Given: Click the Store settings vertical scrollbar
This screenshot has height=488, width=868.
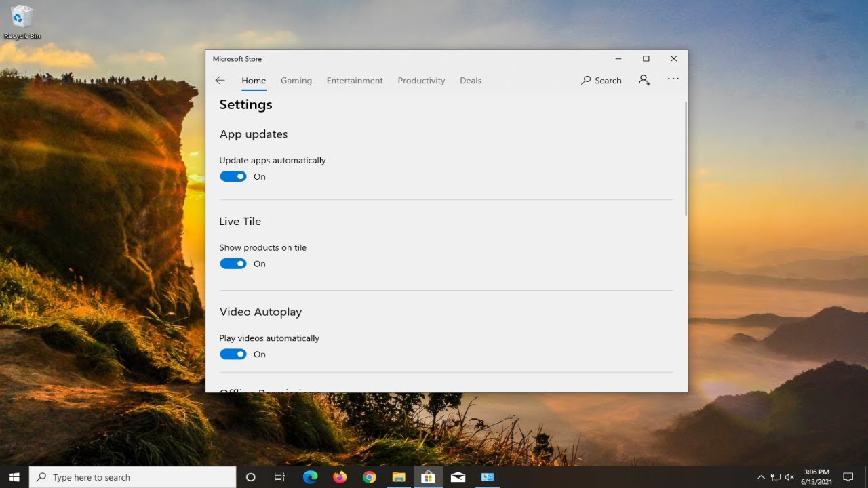Looking at the screenshot, I should pos(686,158).
